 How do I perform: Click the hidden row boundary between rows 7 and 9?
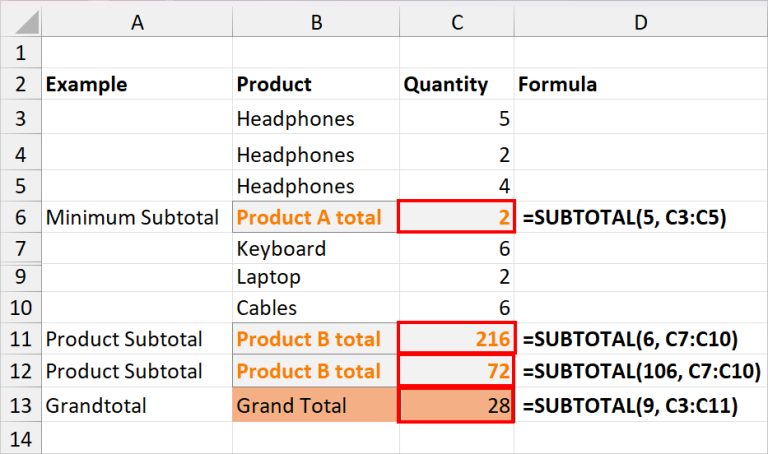point(21,264)
